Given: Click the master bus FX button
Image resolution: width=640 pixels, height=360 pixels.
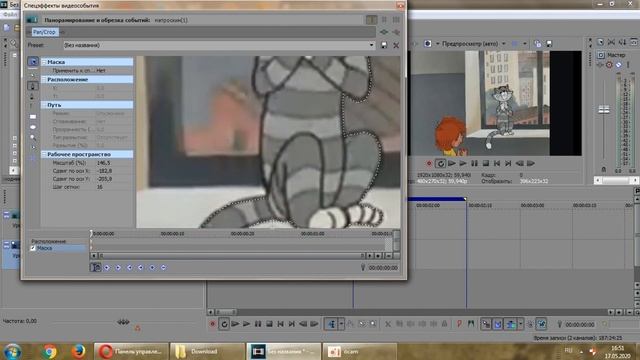Looking at the screenshot, I should pyautogui.click(x=600, y=65).
